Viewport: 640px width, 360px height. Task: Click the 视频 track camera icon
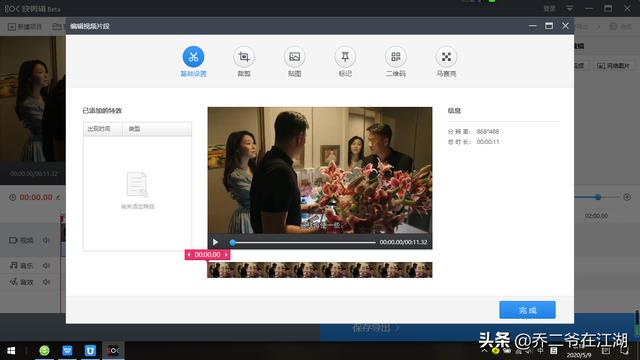[13, 240]
